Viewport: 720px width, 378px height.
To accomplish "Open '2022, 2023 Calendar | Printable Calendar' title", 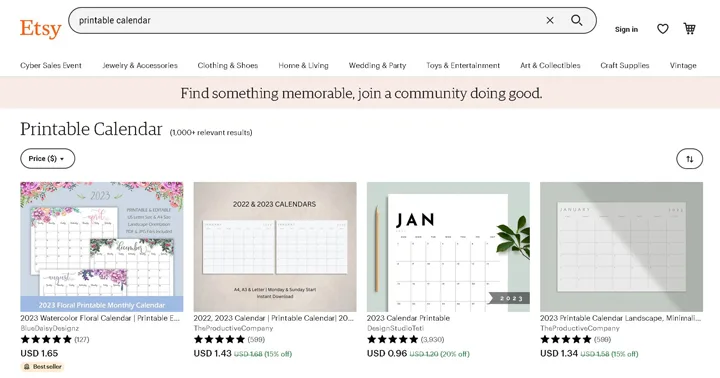I will coord(273,318).
